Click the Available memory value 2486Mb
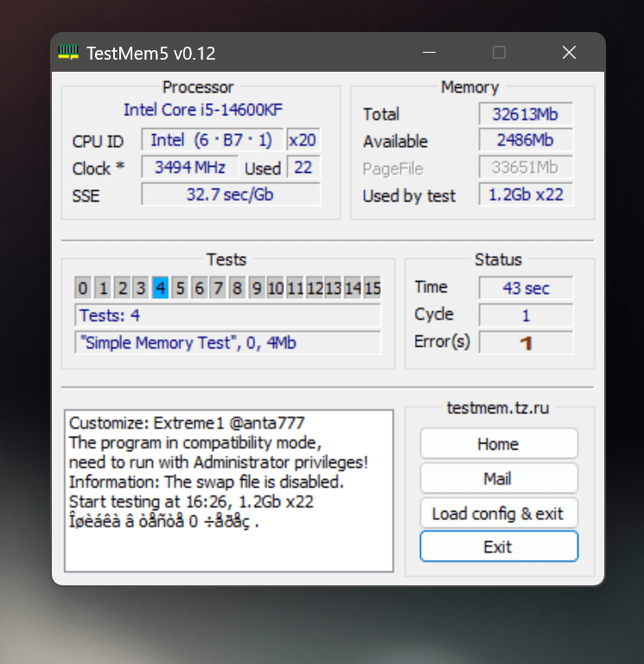 pos(526,140)
